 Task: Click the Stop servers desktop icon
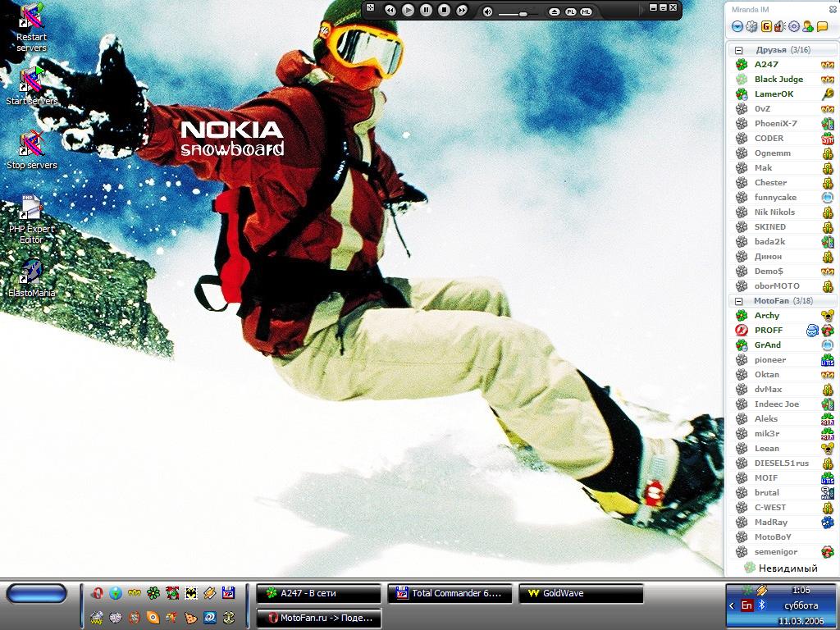(31, 150)
